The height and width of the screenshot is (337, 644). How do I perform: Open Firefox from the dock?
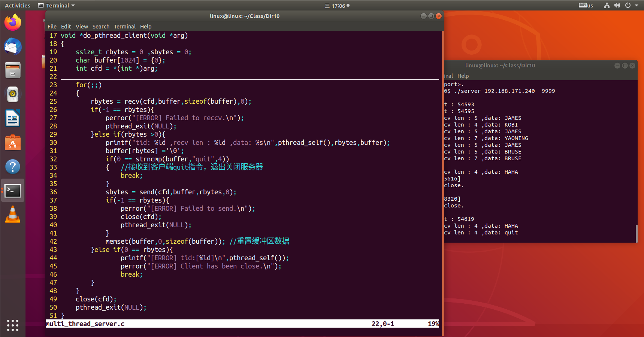13,22
